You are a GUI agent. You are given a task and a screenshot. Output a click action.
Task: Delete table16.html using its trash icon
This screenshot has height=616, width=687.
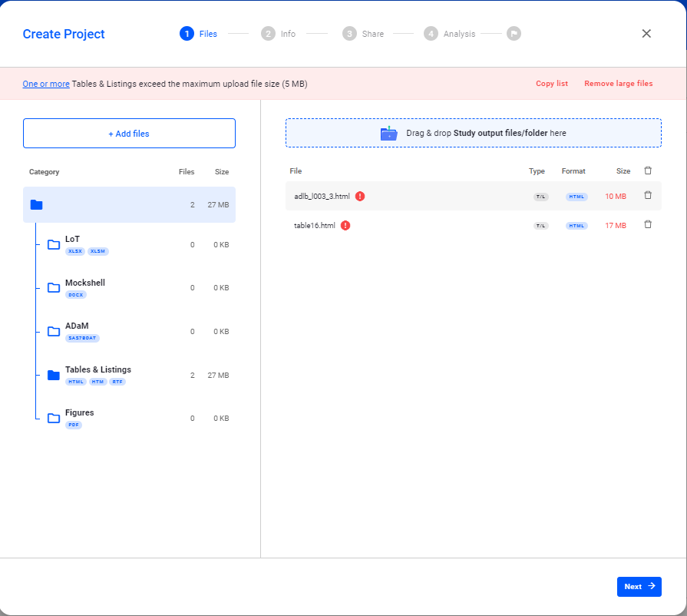[x=648, y=224]
